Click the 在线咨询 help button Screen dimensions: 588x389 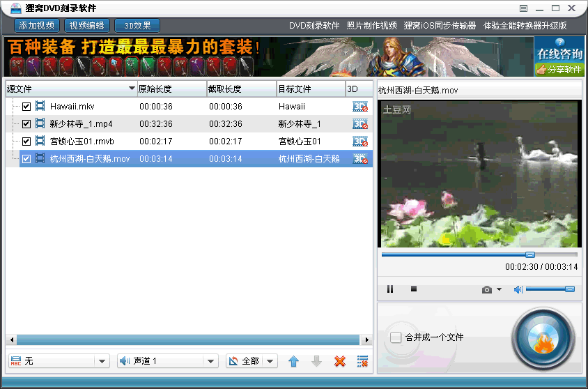(559, 49)
